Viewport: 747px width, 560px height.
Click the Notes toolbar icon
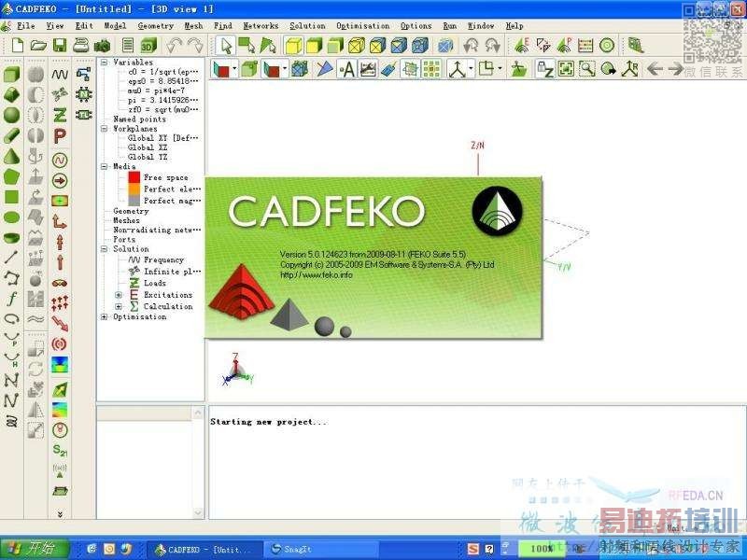[x=127, y=45]
